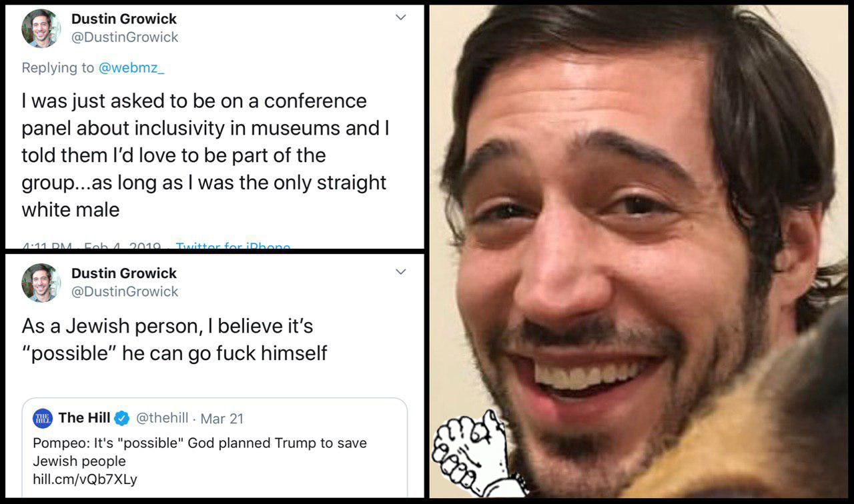
Task: Open the large smiling man photo
Action: tap(638, 251)
